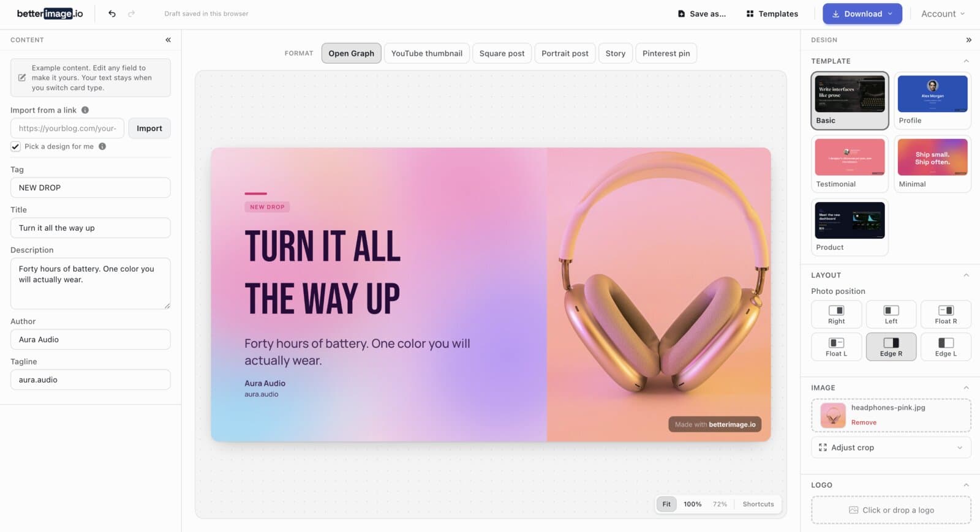980x532 pixels.
Task: Select Float L photo position
Action: pos(836,347)
